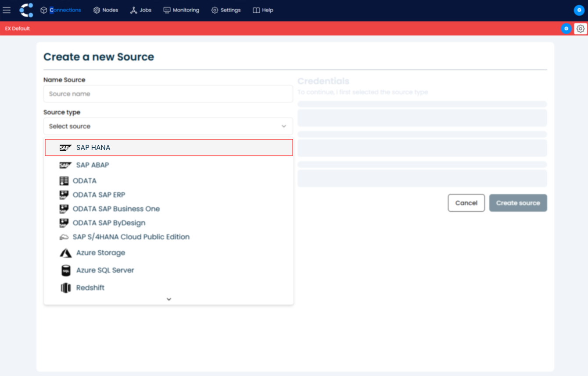The height and width of the screenshot is (376, 588).
Task: Select the ODATA source type icon
Action: (x=65, y=181)
